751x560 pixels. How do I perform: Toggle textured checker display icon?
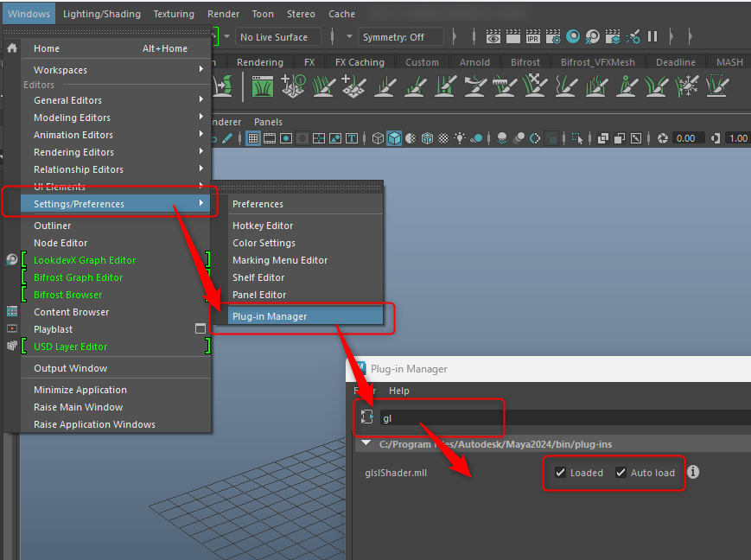(x=443, y=138)
